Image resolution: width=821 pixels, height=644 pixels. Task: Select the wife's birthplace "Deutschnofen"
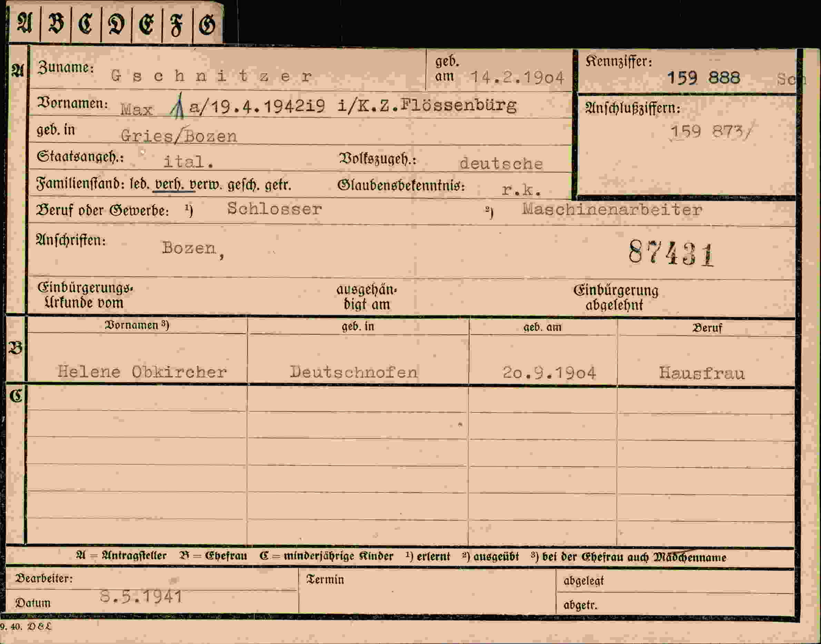[354, 372]
